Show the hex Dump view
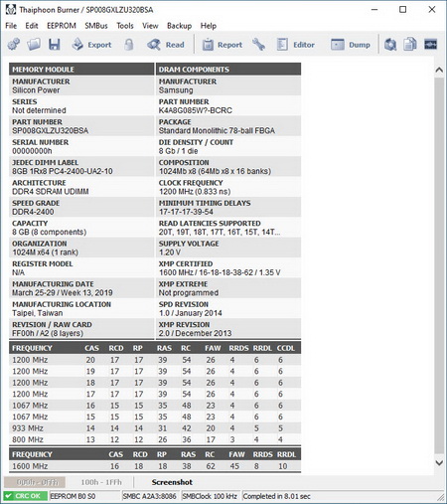Screen dimensions: 447x504 [351, 45]
